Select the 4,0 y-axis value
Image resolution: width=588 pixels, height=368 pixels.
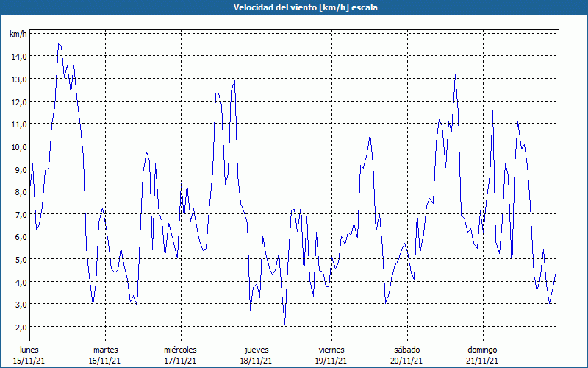(21, 282)
